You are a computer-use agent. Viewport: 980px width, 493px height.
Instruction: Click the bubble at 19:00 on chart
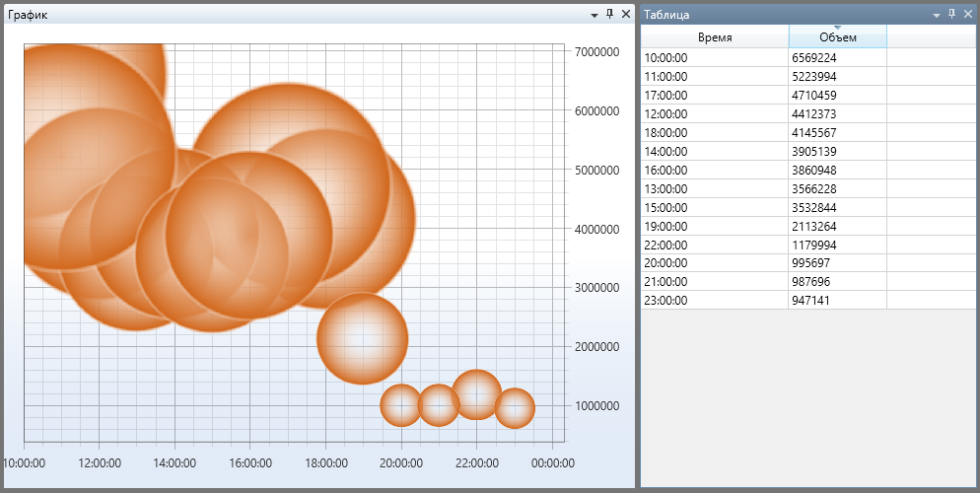point(362,338)
